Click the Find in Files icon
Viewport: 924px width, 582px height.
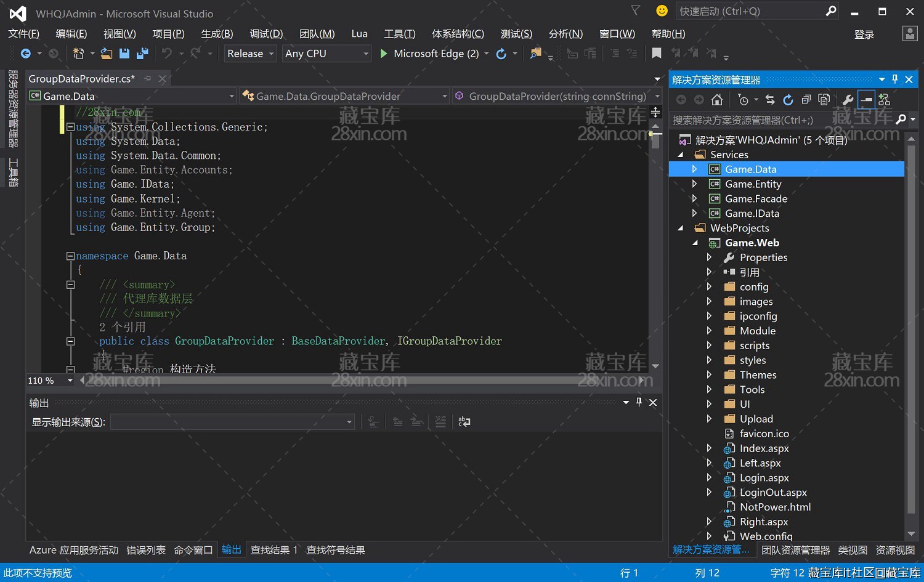click(536, 54)
